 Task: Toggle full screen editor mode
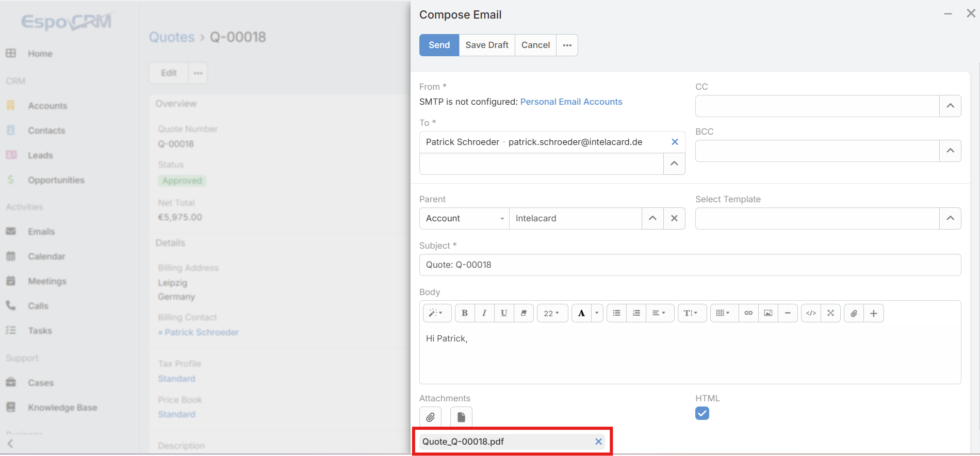(830, 313)
